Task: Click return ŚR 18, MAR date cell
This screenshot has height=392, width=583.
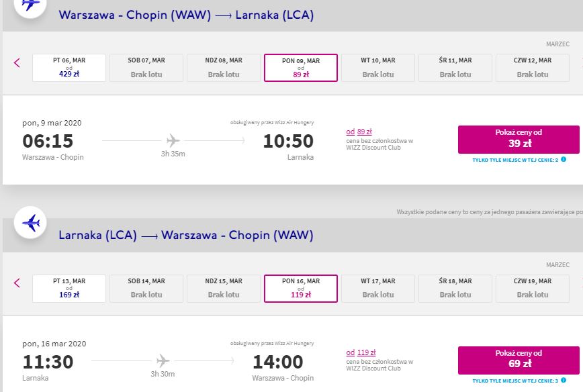Action: tap(455, 289)
